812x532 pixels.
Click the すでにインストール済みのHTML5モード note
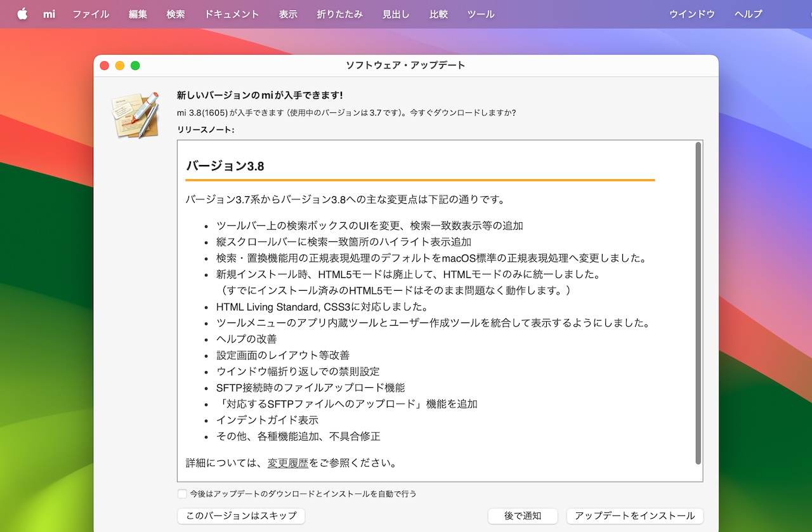[x=395, y=291]
